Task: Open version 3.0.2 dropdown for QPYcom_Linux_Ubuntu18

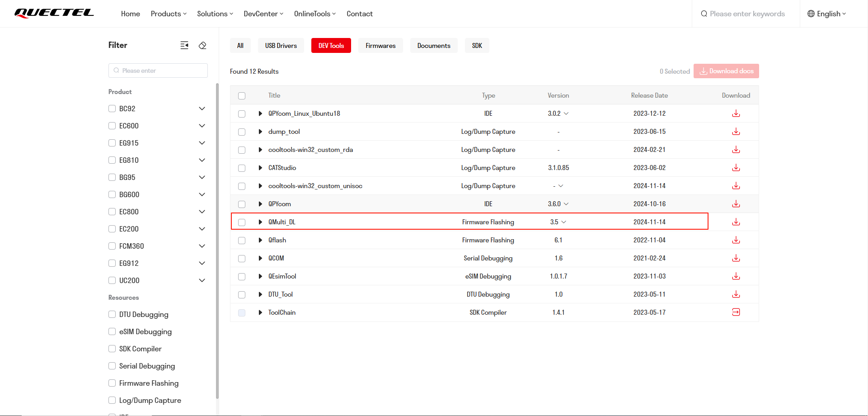Action: pos(566,113)
